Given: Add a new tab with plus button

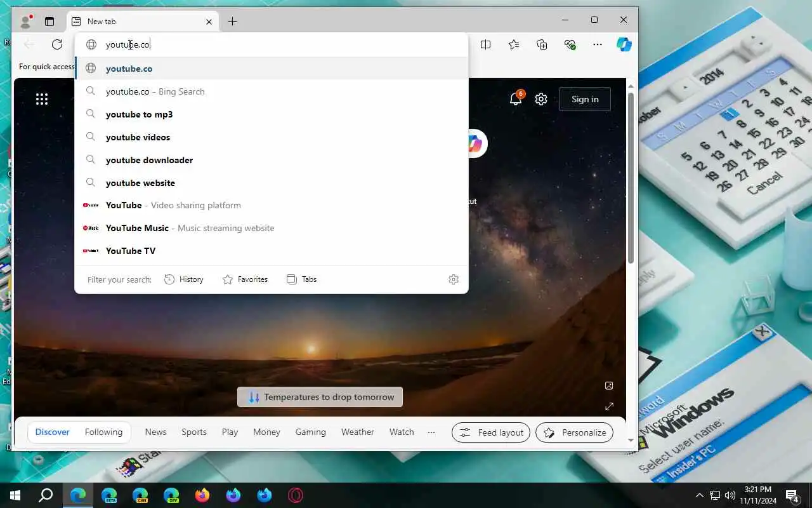Looking at the screenshot, I should (232, 21).
